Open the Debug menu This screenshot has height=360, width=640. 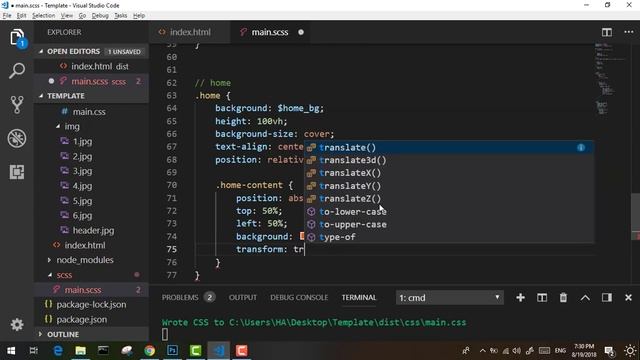point(100,16)
